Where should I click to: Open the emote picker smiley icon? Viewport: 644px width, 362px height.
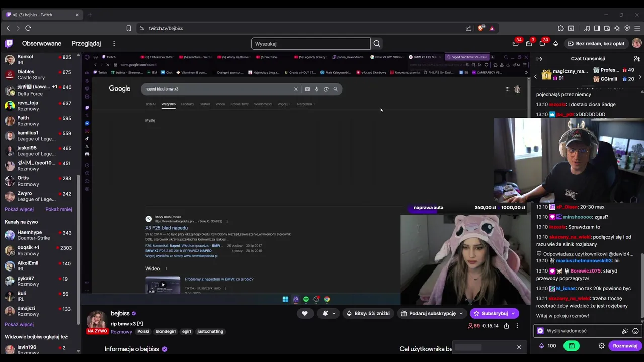[635, 331]
